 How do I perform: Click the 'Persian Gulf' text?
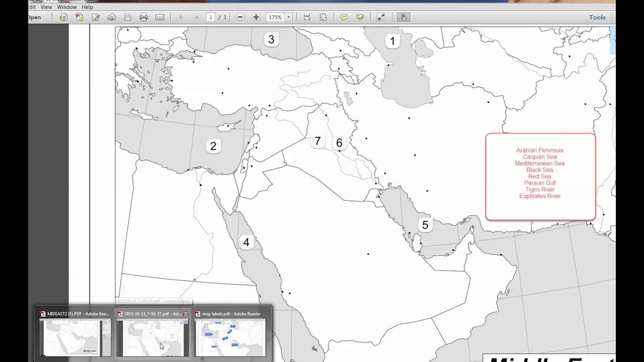[x=540, y=183]
